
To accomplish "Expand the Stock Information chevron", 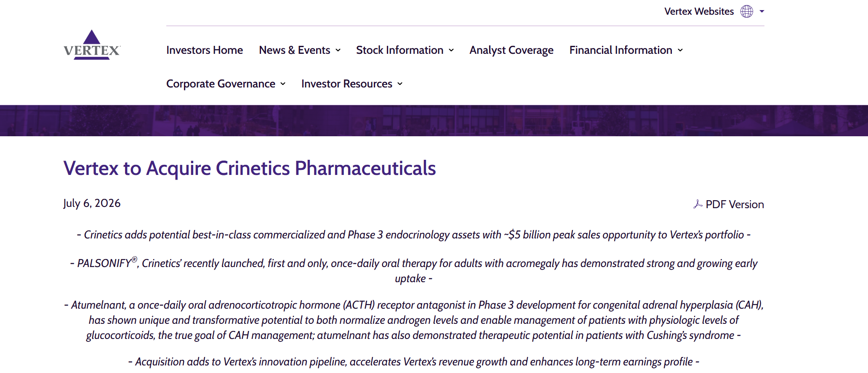I will coord(451,50).
